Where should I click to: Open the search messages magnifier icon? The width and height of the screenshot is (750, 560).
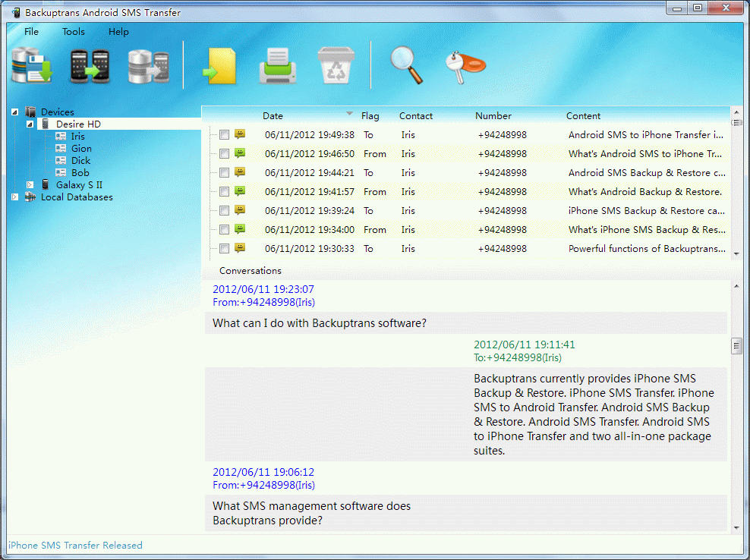[x=405, y=66]
